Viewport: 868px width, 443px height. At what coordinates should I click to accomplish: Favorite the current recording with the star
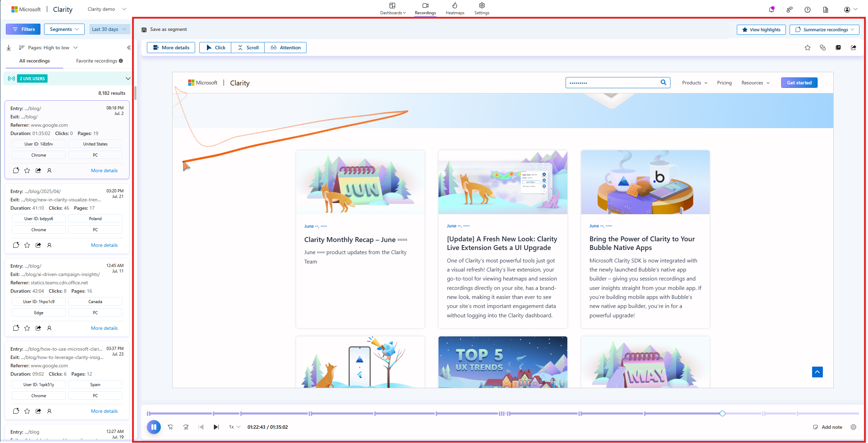[x=808, y=48]
